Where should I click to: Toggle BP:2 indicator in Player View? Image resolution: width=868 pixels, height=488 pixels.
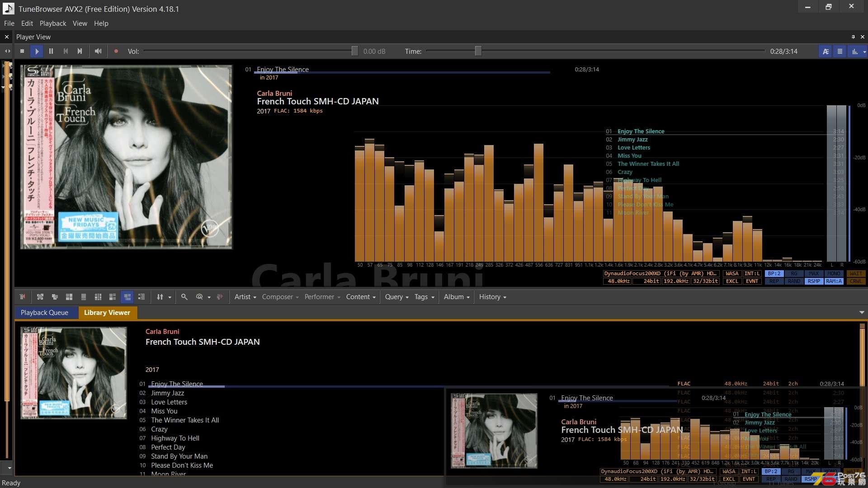tap(774, 273)
